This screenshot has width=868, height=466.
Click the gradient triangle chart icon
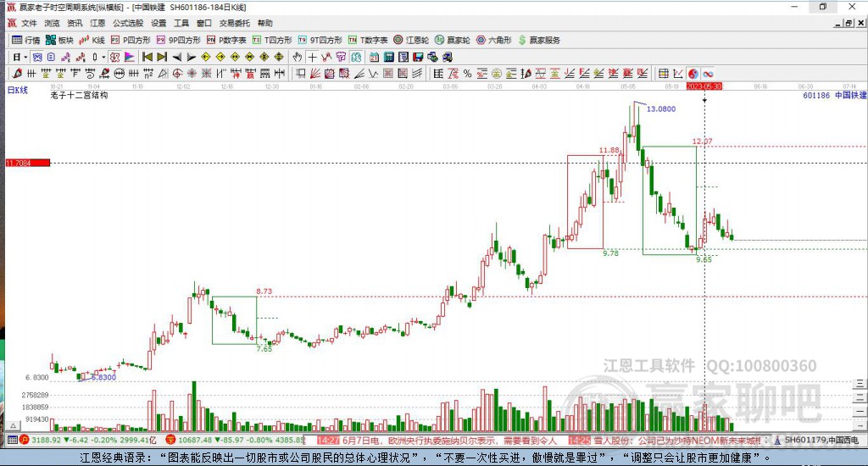(x=129, y=57)
